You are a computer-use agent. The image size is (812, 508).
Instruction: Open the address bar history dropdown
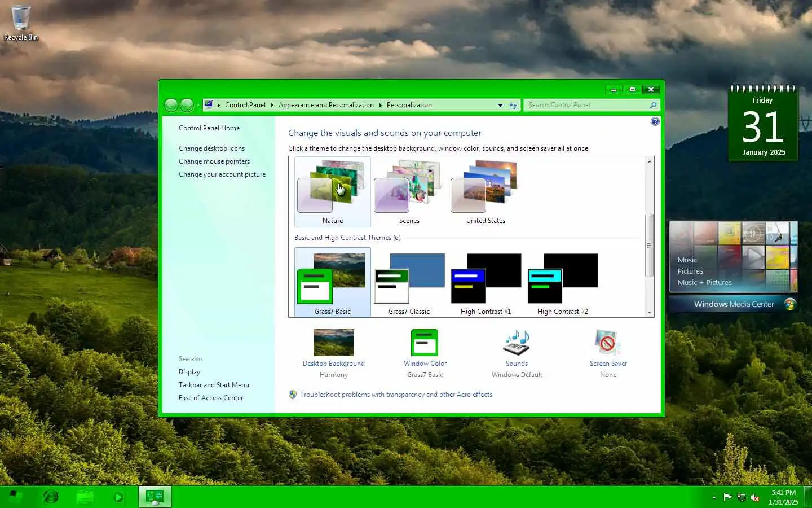[500, 105]
